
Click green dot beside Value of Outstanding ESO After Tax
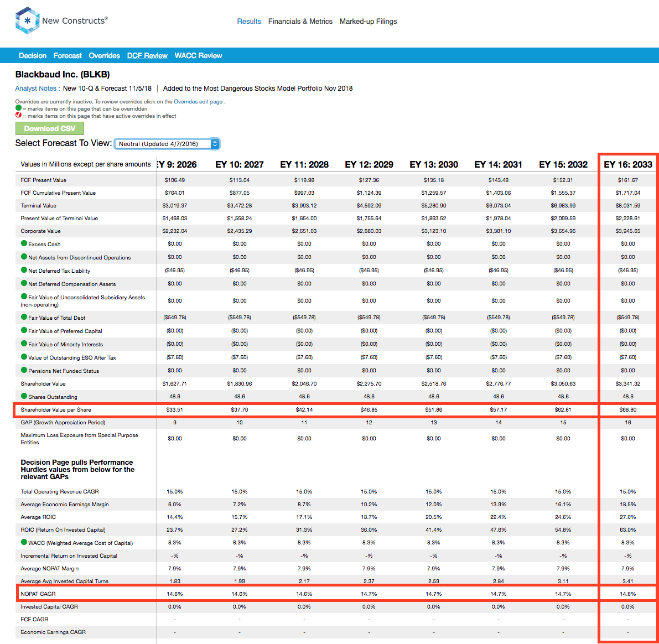point(24,357)
